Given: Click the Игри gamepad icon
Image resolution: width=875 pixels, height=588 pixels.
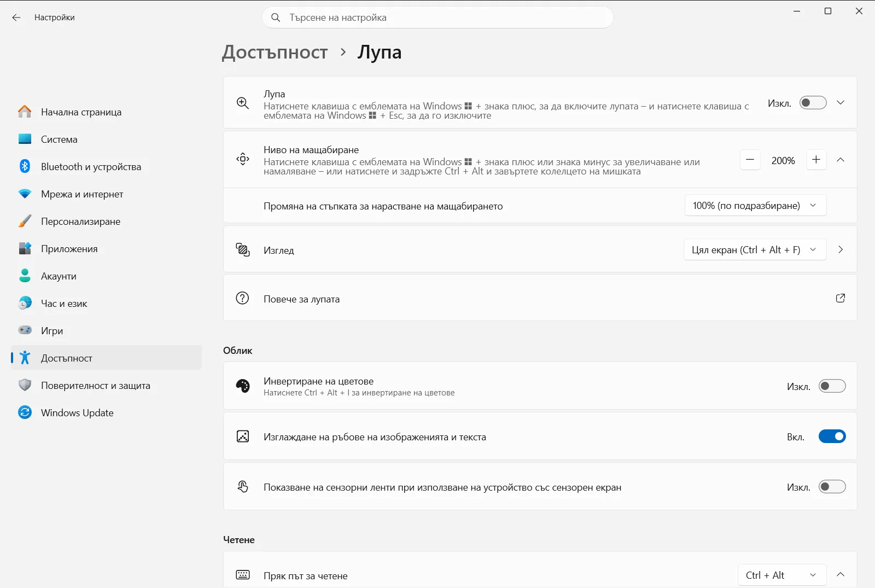Looking at the screenshot, I should pos(25,330).
